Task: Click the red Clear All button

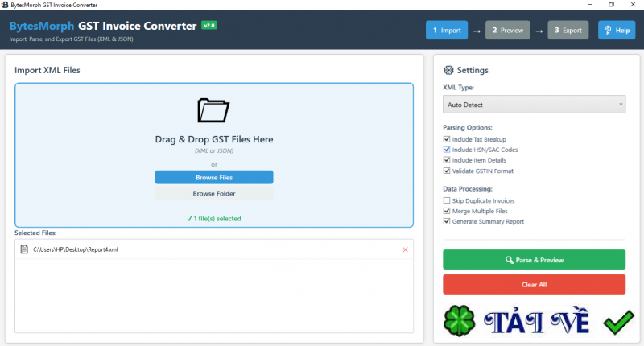Action: pyautogui.click(x=534, y=284)
